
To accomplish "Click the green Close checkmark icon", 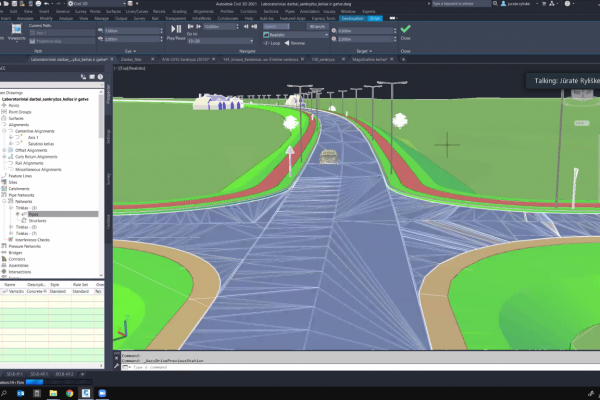I will (x=405, y=29).
